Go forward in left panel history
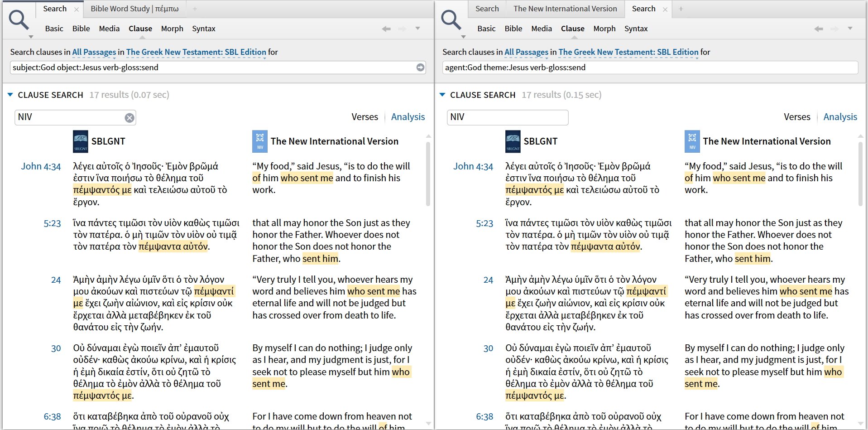Image resolution: width=868 pixels, height=430 pixels. (402, 29)
